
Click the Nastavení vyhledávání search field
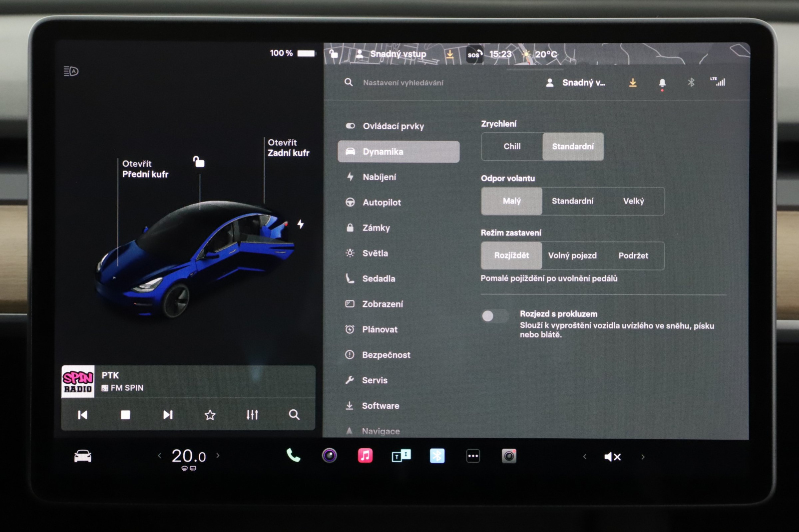[x=403, y=83]
